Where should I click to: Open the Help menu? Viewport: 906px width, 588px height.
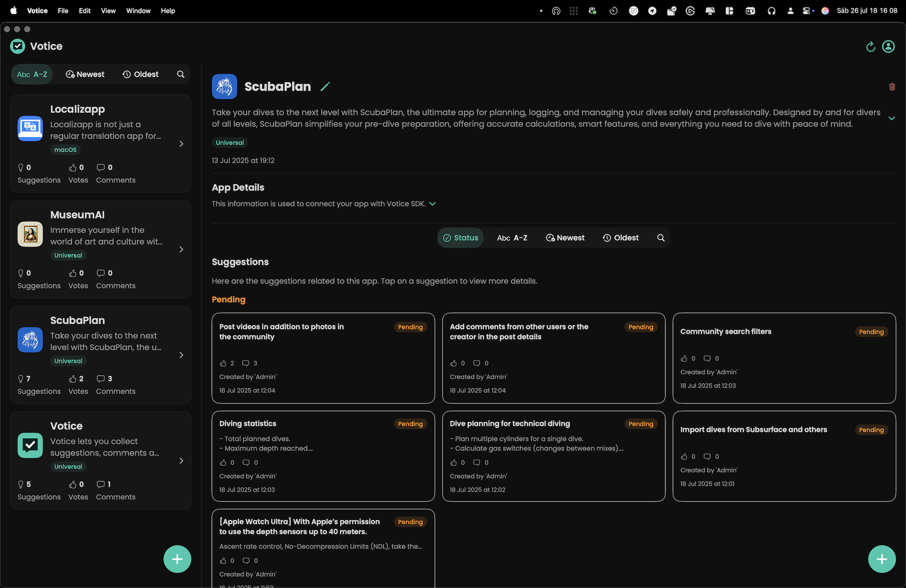[x=168, y=11]
